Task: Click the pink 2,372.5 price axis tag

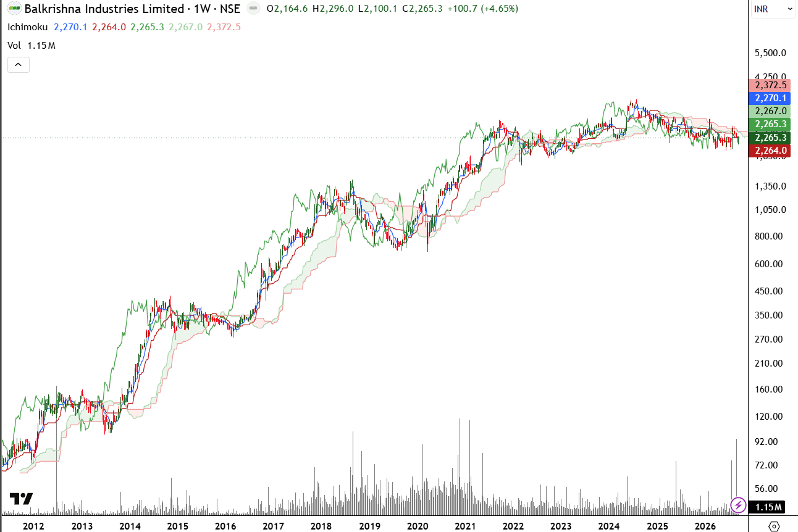Action: click(770, 85)
